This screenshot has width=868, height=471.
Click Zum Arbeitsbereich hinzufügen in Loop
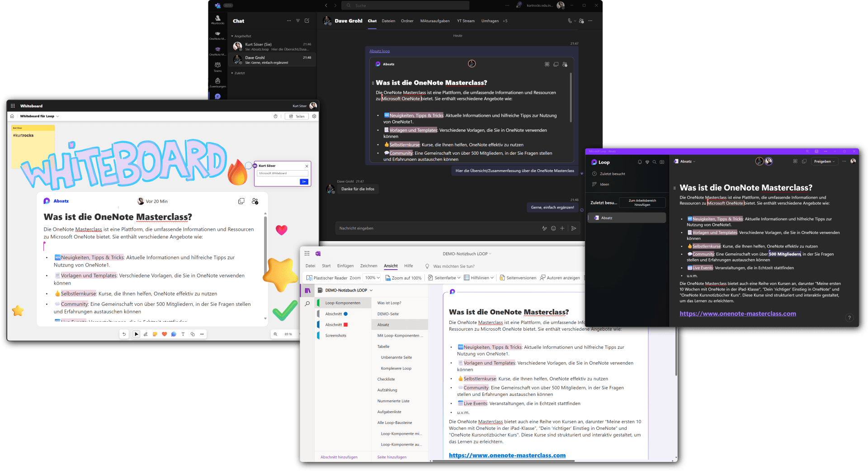coord(642,203)
